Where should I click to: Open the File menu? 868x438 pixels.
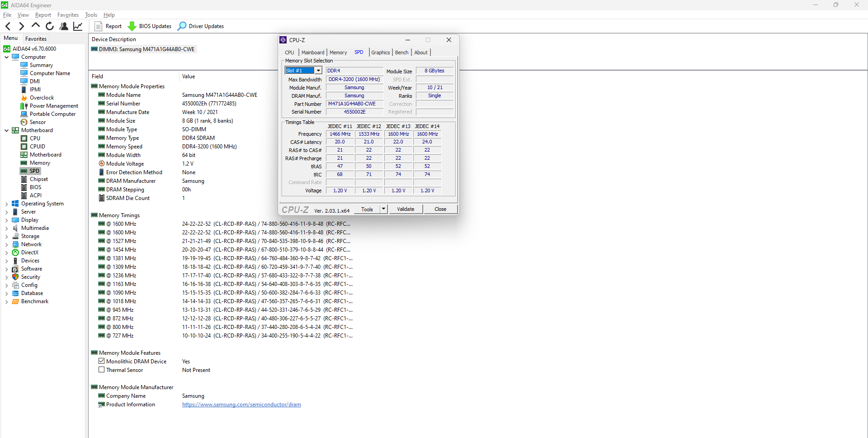coord(7,15)
